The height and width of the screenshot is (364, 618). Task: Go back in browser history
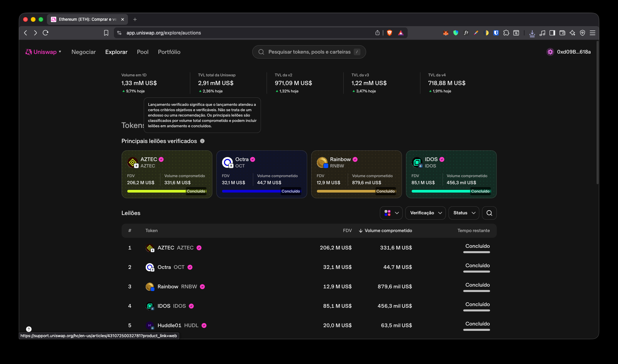pos(26,33)
